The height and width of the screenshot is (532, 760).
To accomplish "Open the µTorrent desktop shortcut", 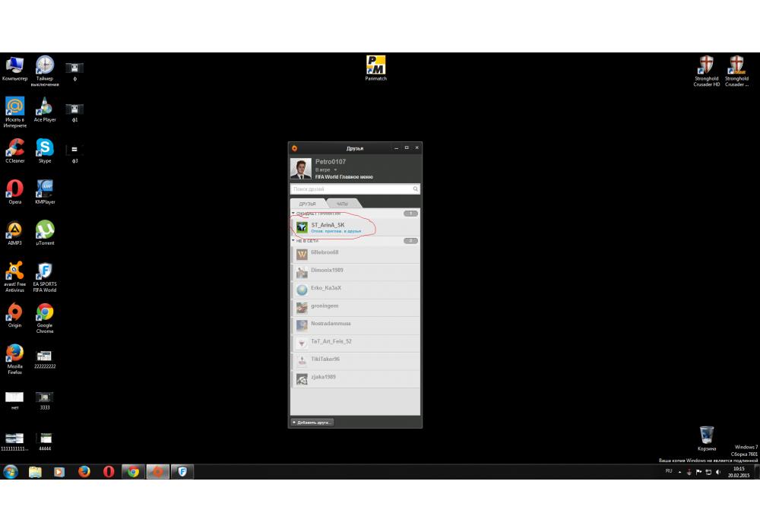I will (x=45, y=233).
